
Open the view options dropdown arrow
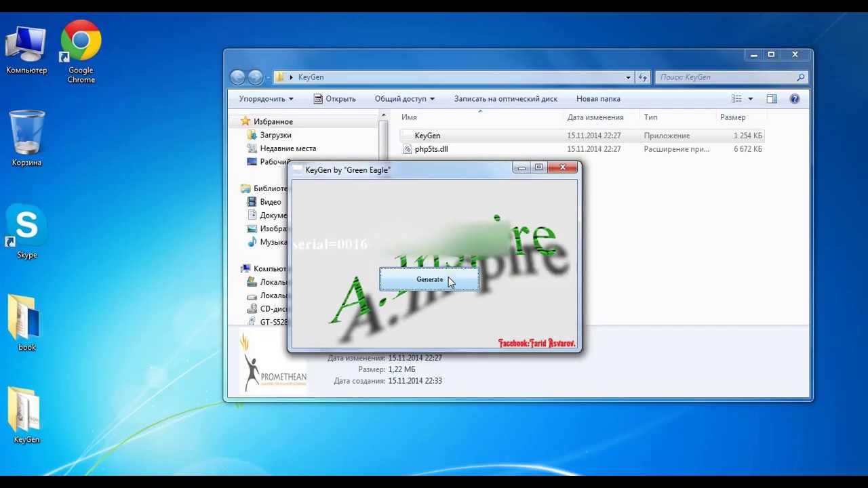750,99
